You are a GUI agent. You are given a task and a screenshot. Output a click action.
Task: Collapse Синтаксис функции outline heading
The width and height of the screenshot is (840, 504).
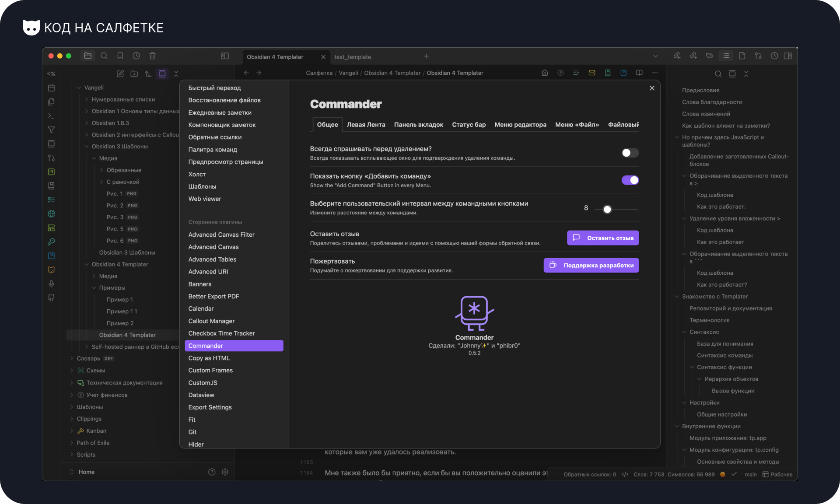(x=692, y=367)
